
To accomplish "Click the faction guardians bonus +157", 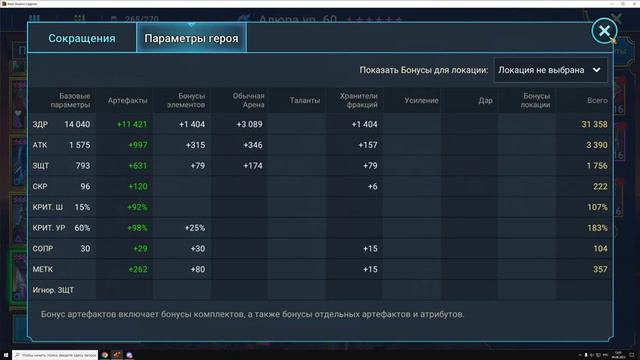I will [368, 145].
